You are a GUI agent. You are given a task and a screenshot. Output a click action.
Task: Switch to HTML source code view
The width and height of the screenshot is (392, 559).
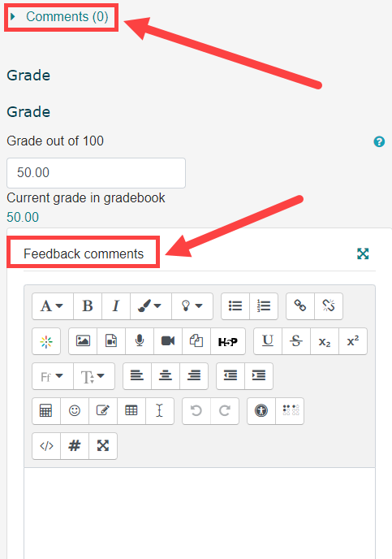click(x=46, y=446)
